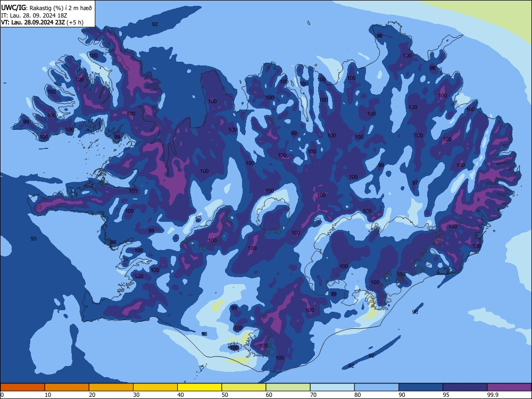The image size is (532, 399).
Task: Click the '70' legend scale label
Action: click(313, 395)
